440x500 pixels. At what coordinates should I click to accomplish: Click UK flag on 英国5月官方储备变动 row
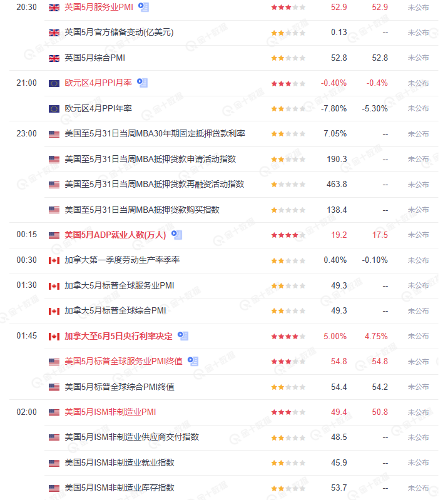(54, 33)
